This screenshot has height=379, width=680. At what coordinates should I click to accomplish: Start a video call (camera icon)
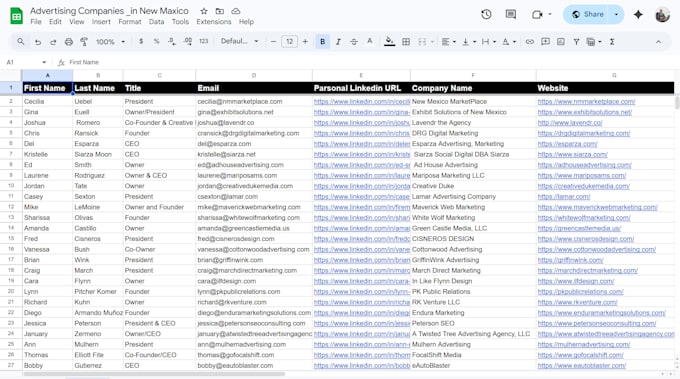(x=537, y=15)
